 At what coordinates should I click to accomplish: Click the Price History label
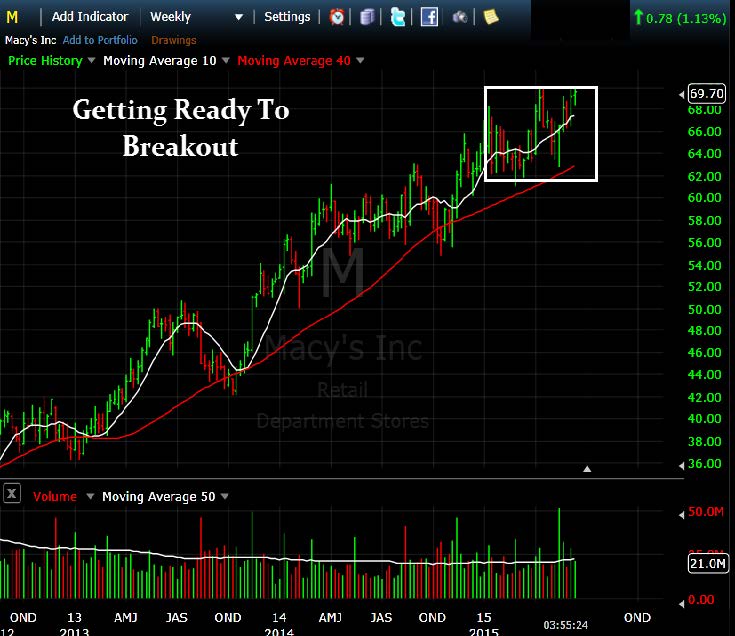click(45, 60)
